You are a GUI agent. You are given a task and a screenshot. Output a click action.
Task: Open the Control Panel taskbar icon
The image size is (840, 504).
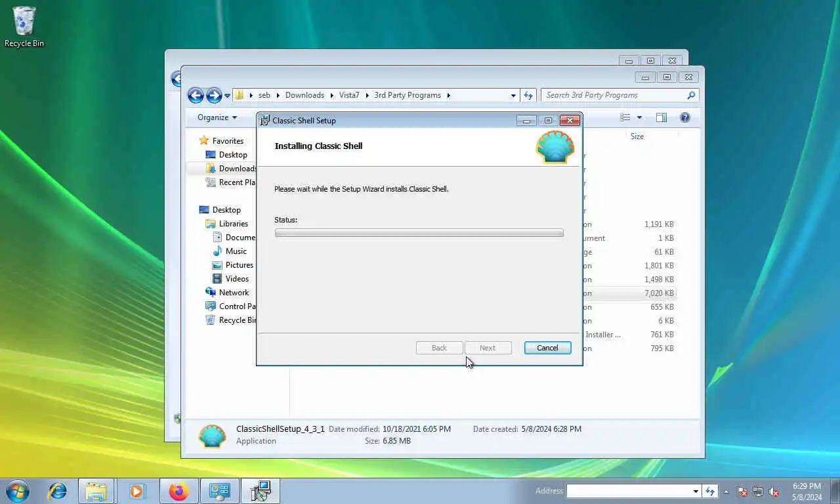point(219,491)
